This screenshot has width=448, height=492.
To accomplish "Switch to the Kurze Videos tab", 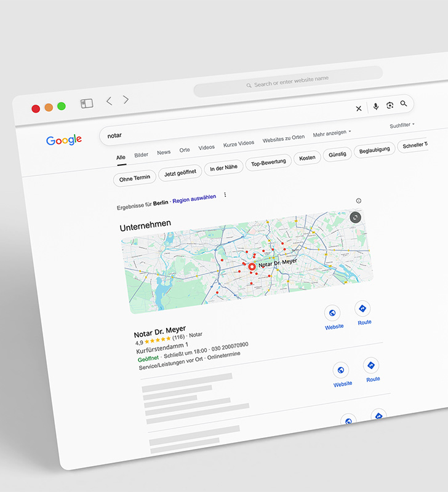I will [238, 144].
